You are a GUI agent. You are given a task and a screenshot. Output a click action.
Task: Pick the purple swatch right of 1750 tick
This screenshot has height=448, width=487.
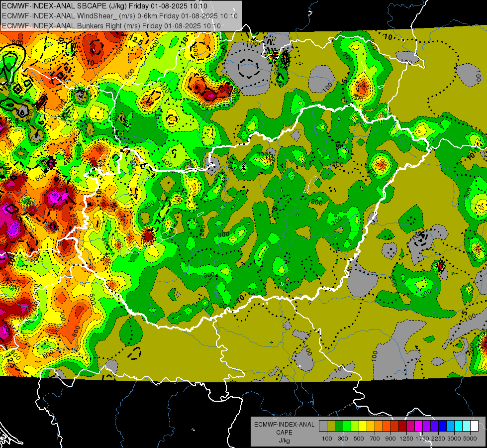(426, 426)
